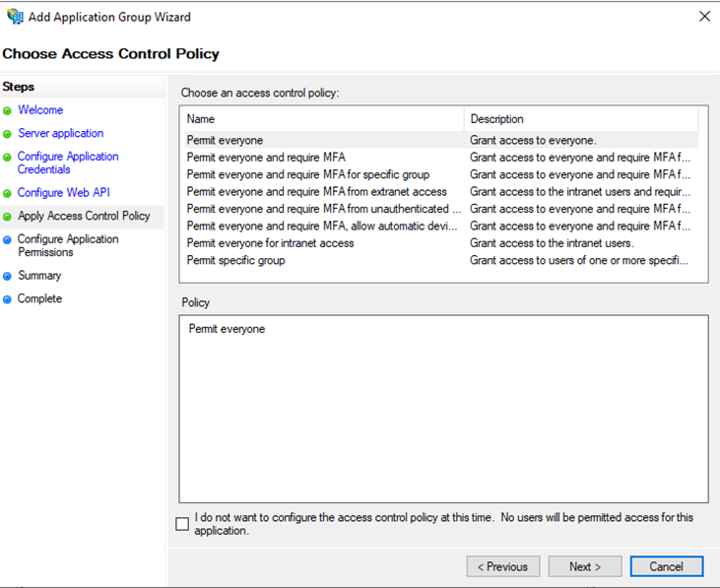Enable the do-not-configure access policy checkbox

(182, 524)
